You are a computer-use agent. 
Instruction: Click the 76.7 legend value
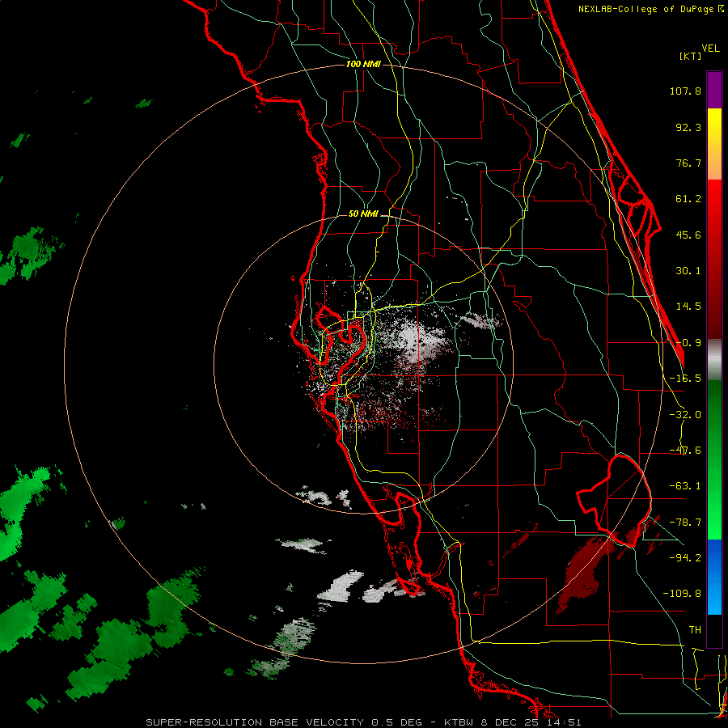(688, 163)
